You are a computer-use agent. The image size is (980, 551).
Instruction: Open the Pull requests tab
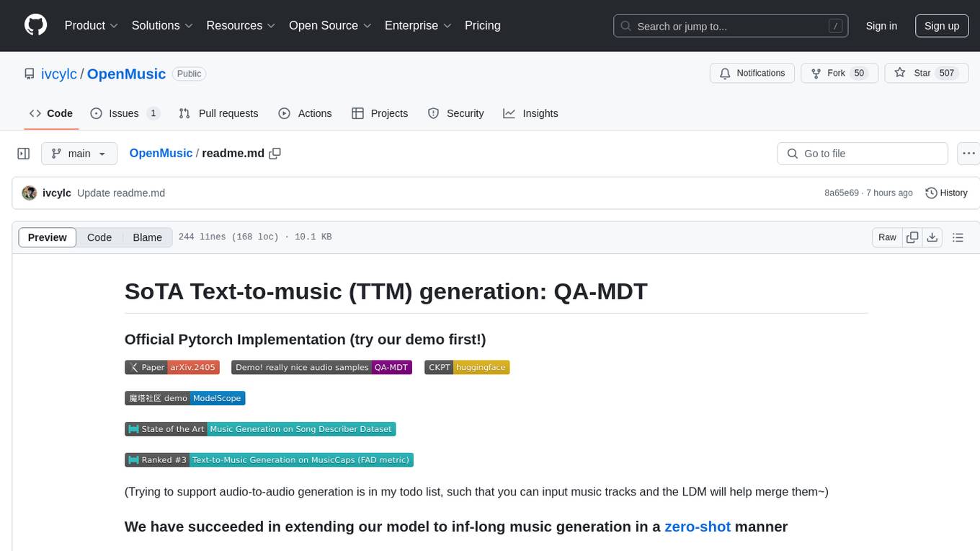tap(218, 113)
